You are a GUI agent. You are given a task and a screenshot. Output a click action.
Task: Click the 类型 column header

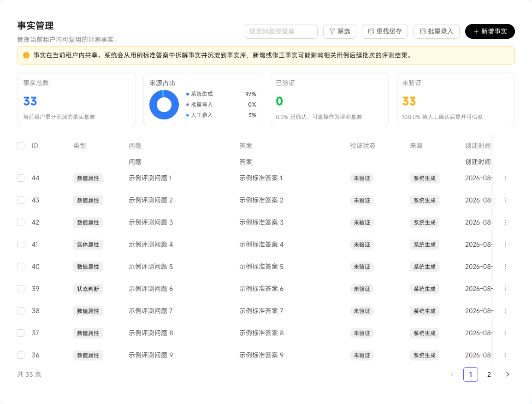pos(80,146)
